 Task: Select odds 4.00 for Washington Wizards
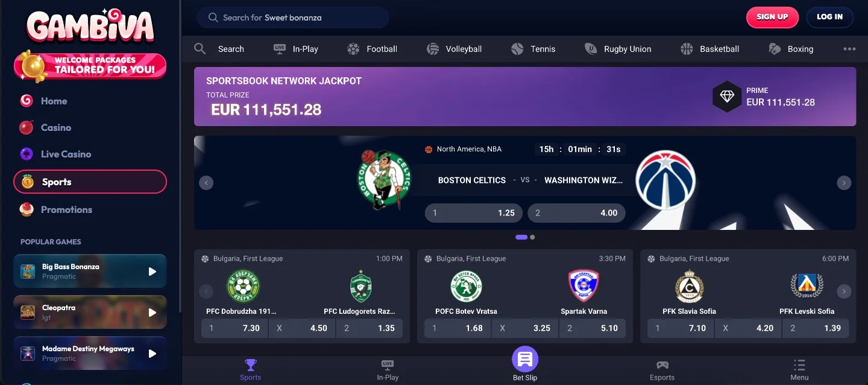pos(576,212)
